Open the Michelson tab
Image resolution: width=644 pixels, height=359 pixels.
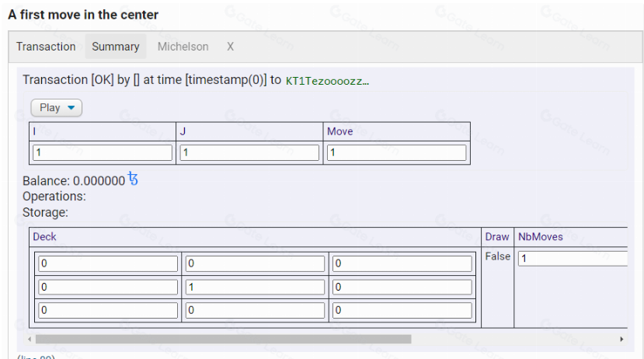(183, 47)
